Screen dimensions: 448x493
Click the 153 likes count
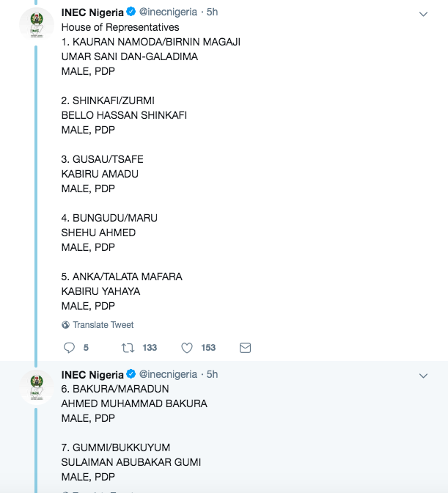click(x=208, y=348)
